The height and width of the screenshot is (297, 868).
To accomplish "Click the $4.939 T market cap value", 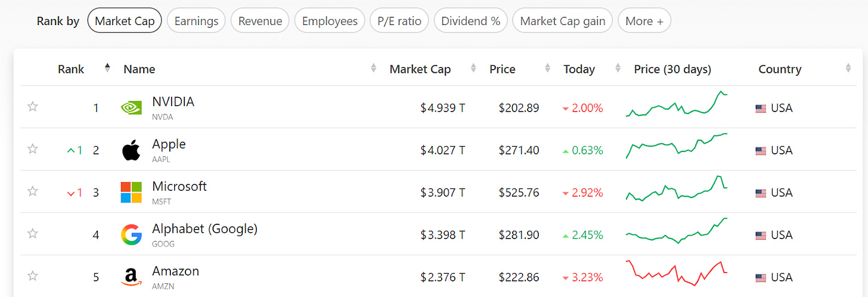I will [442, 108].
